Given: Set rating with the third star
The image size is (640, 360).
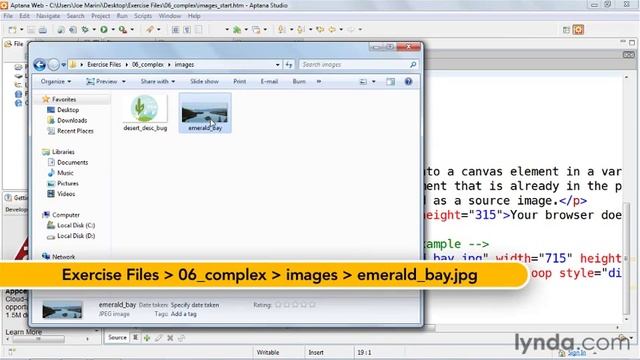Looking at the screenshot, I should 295,304.
